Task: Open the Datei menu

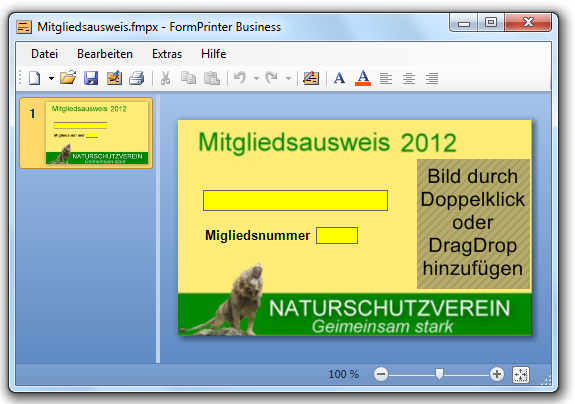Action: pos(44,54)
